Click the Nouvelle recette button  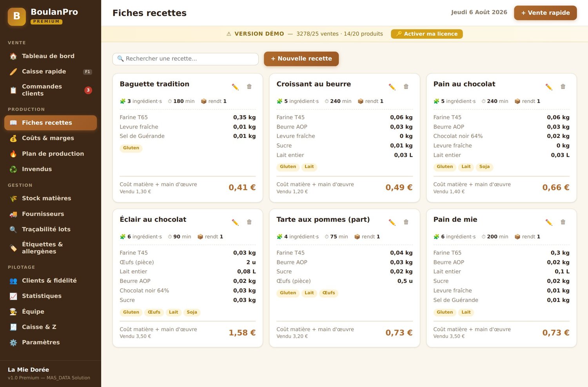click(301, 59)
